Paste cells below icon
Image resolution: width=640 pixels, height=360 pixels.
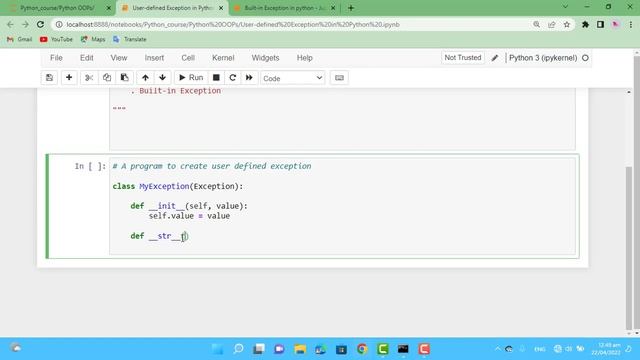[124, 78]
